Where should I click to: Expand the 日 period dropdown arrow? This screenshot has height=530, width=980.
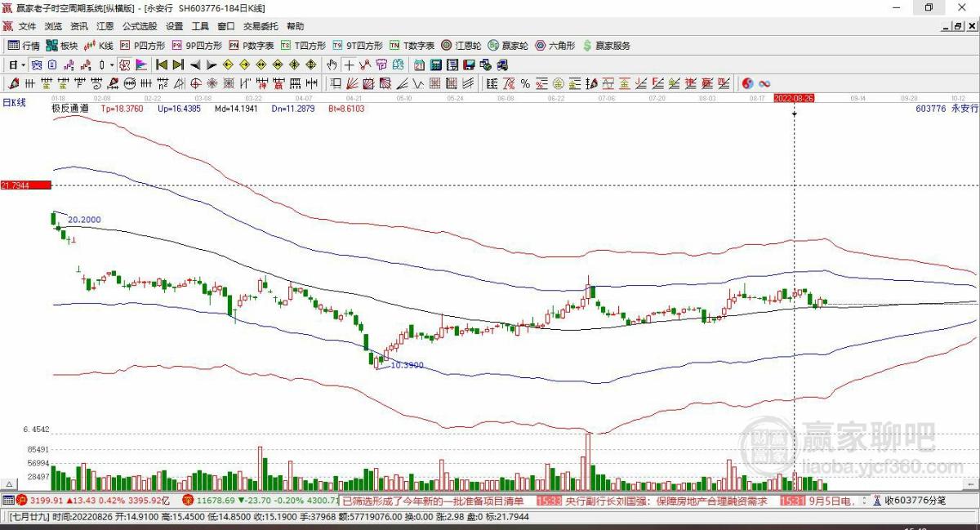point(24,65)
